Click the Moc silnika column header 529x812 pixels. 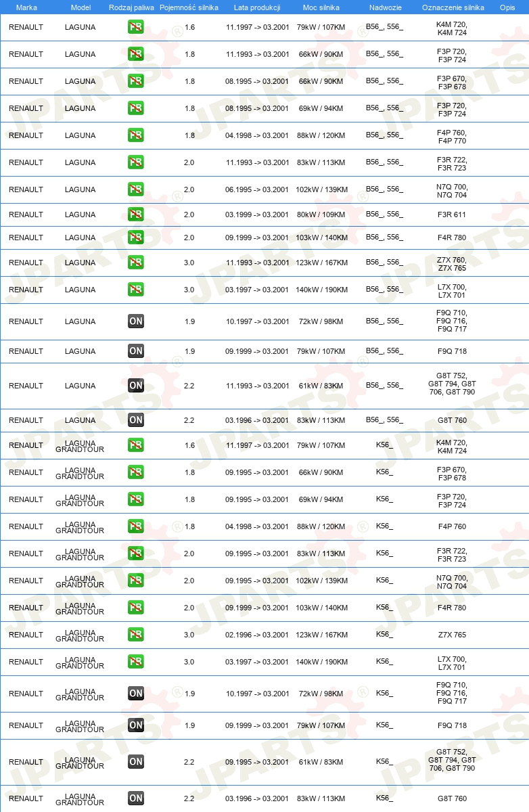tap(321, 7)
